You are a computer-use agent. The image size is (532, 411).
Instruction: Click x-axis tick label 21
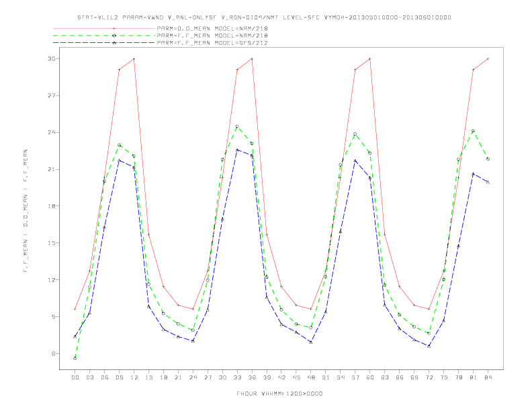pyautogui.click(x=178, y=377)
